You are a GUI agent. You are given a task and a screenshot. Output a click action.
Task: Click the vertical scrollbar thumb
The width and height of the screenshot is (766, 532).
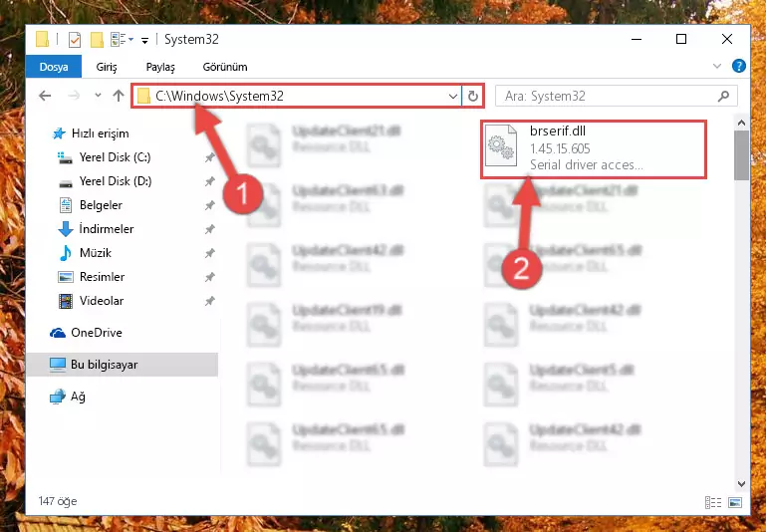[x=741, y=155]
